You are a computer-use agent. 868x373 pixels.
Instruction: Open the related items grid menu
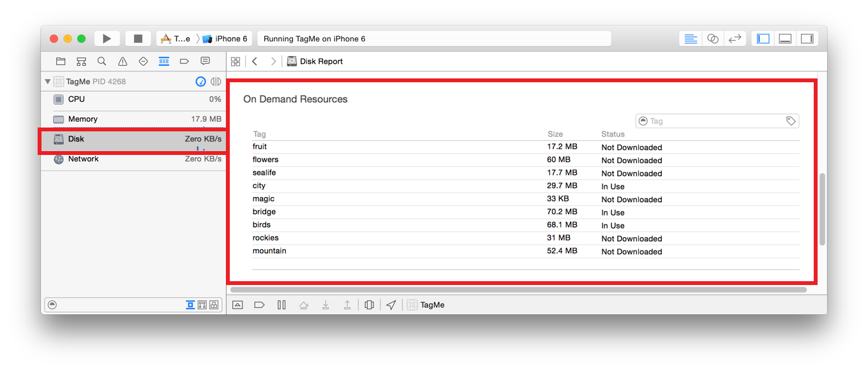[x=236, y=61]
